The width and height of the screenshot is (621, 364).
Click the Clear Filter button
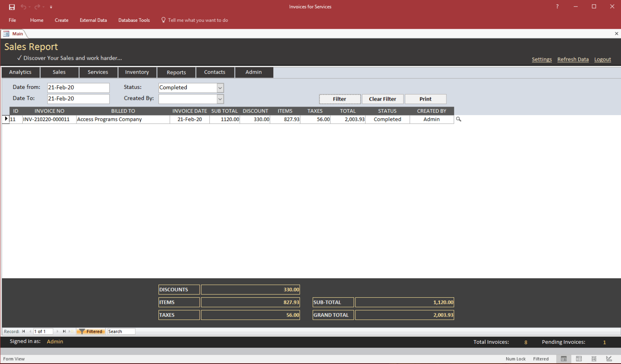tap(382, 99)
